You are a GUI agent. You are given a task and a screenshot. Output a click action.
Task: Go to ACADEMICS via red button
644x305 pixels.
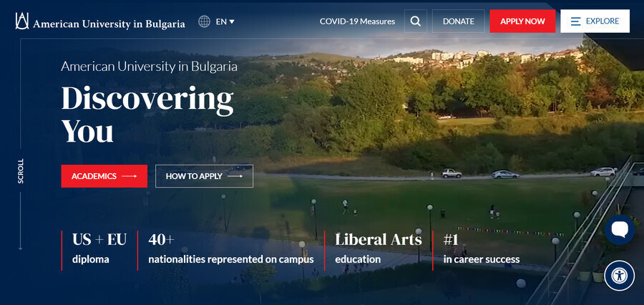pyautogui.click(x=104, y=176)
